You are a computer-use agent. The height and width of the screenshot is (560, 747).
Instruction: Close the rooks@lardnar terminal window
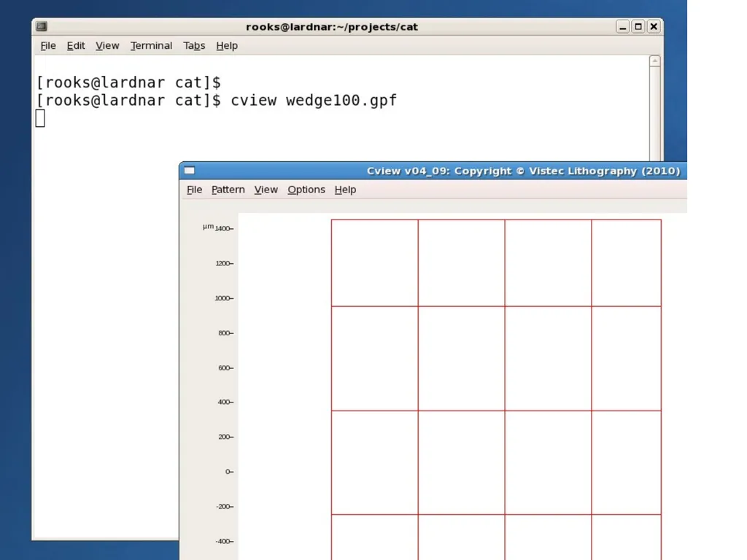pyautogui.click(x=654, y=27)
